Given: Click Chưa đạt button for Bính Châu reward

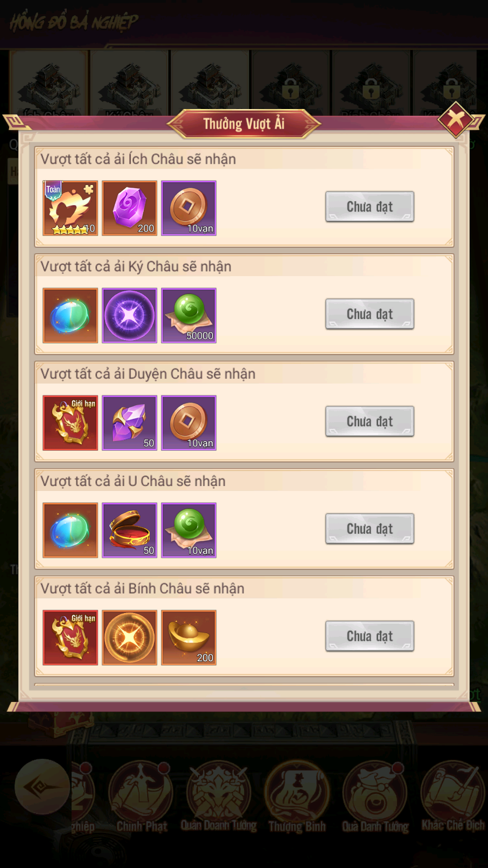Looking at the screenshot, I should click(370, 636).
